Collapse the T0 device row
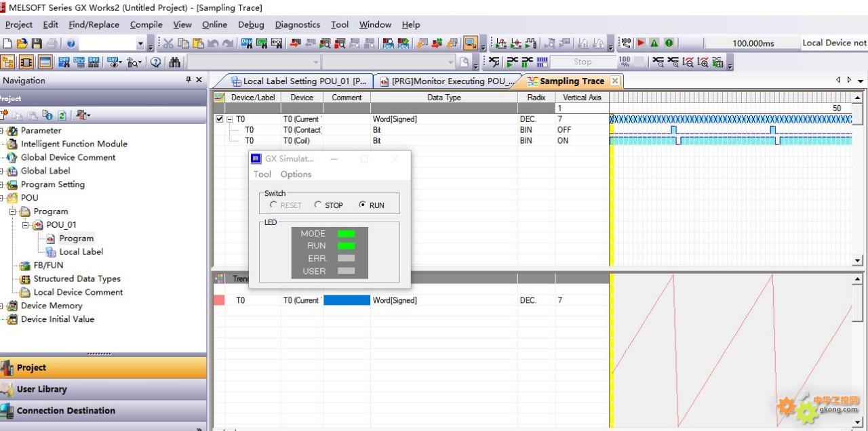This screenshot has height=431, width=868. click(229, 119)
